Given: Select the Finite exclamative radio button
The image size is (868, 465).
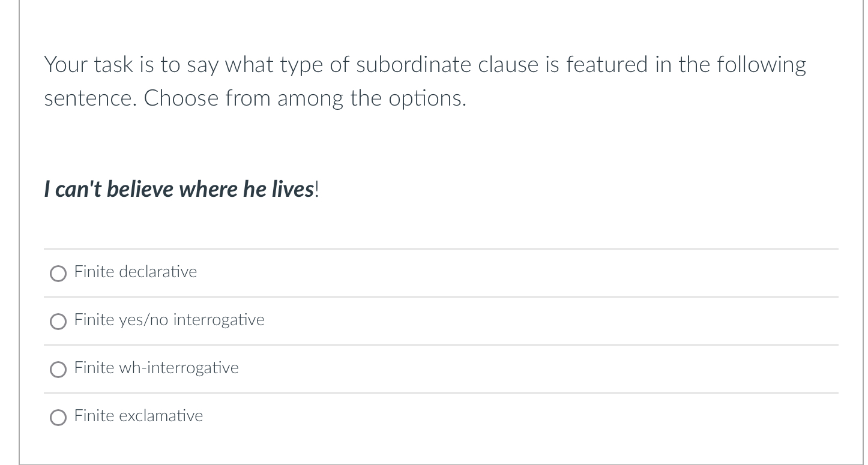Looking at the screenshot, I should [58, 418].
